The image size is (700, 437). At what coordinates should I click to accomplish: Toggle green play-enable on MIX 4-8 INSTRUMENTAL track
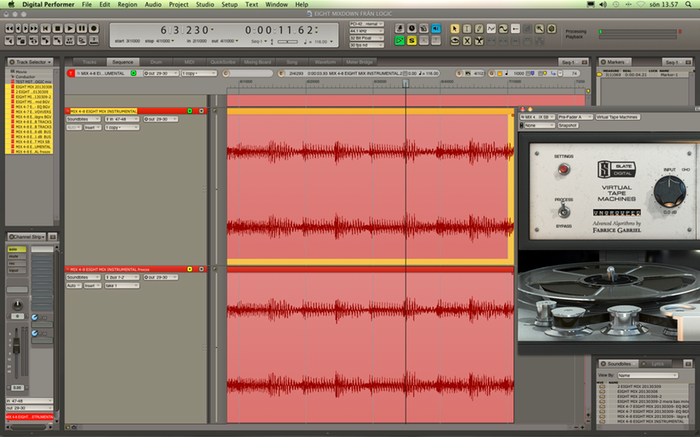pyautogui.click(x=190, y=111)
